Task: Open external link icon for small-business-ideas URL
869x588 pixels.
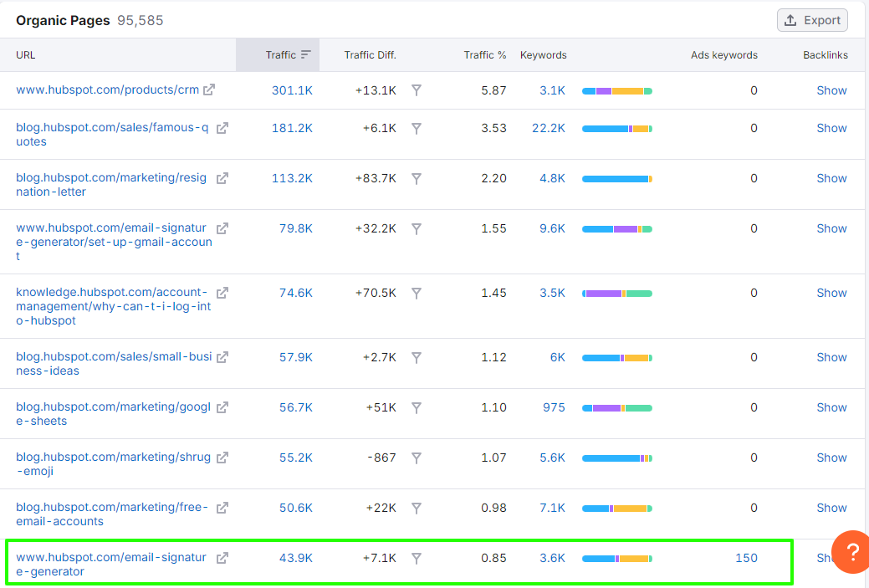Action: tap(222, 357)
